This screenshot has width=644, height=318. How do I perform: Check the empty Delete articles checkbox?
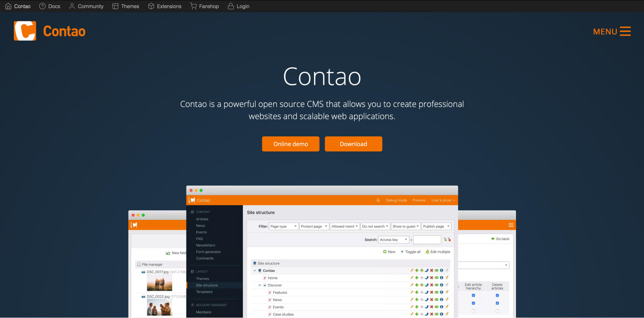click(497, 311)
